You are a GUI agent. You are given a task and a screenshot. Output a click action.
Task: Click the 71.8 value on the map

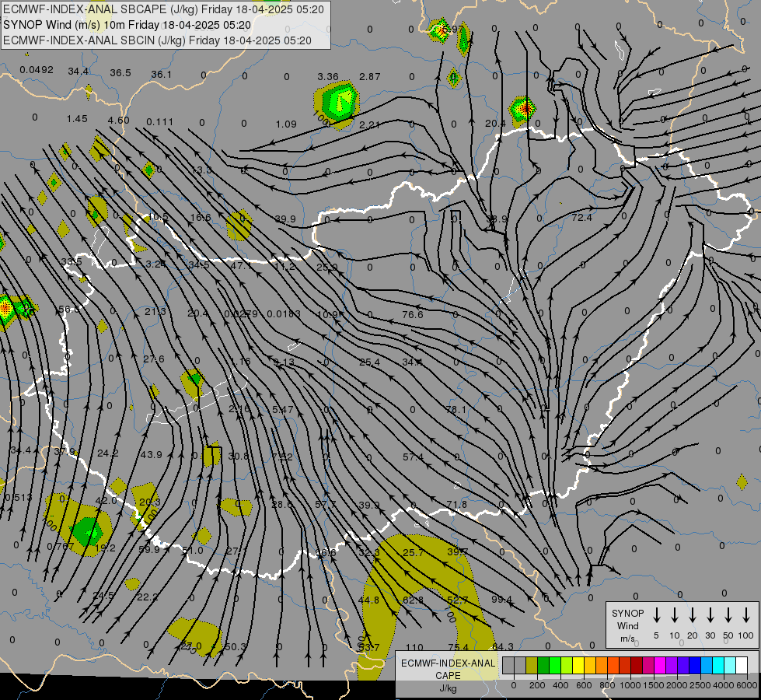(457, 505)
